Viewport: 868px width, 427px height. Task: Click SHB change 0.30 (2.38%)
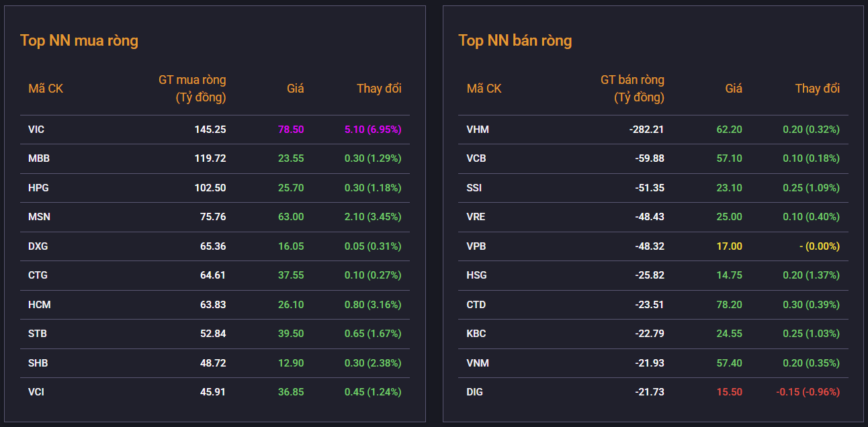(x=373, y=363)
